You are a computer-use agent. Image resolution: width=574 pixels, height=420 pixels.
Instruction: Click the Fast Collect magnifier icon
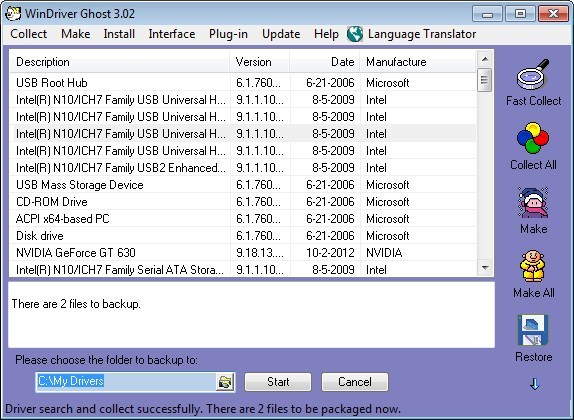(x=533, y=74)
